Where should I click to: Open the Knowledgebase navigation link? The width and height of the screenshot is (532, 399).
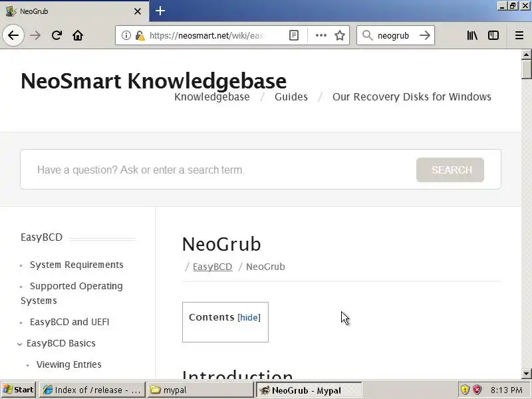point(212,96)
